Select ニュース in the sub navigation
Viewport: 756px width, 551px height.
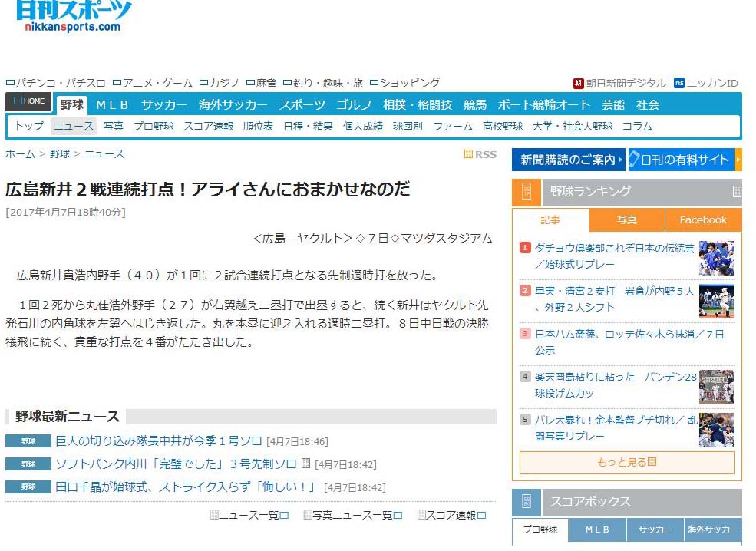[73, 127]
